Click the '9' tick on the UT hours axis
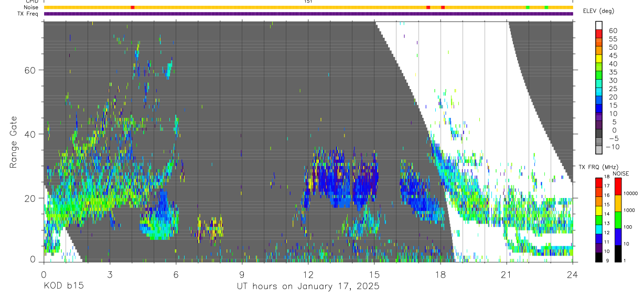The height and width of the screenshot is (297, 644). (x=242, y=274)
